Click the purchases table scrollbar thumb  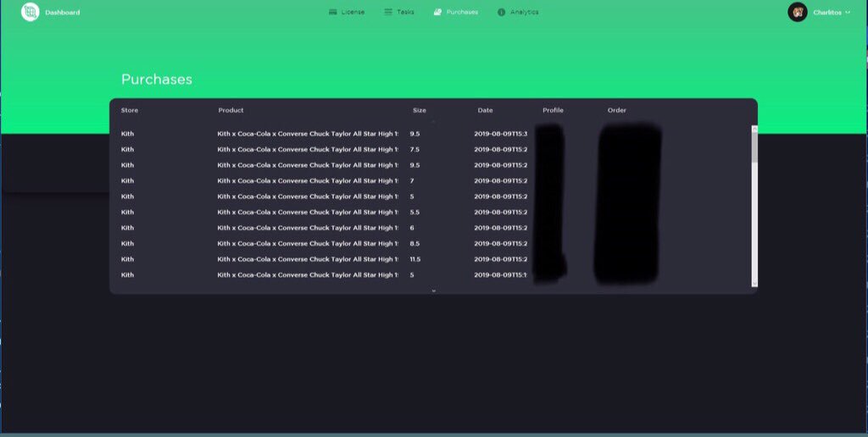(x=754, y=147)
